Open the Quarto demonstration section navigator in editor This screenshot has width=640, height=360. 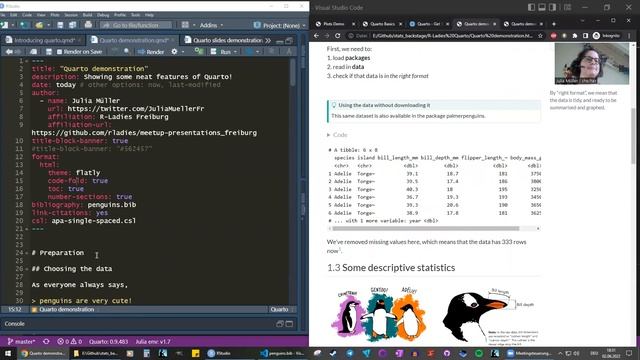[x=63, y=309]
